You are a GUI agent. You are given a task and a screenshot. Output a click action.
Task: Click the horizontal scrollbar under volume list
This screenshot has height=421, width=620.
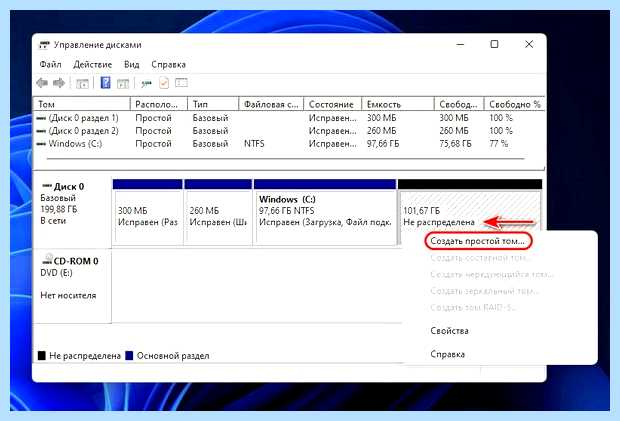(285, 159)
